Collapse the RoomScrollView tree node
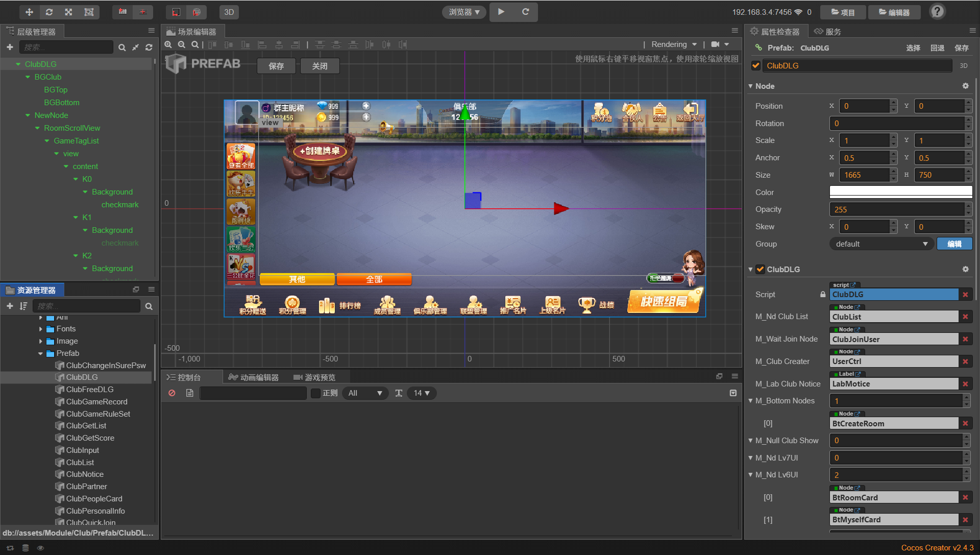This screenshot has width=980, height=555. tap(37, 128)
